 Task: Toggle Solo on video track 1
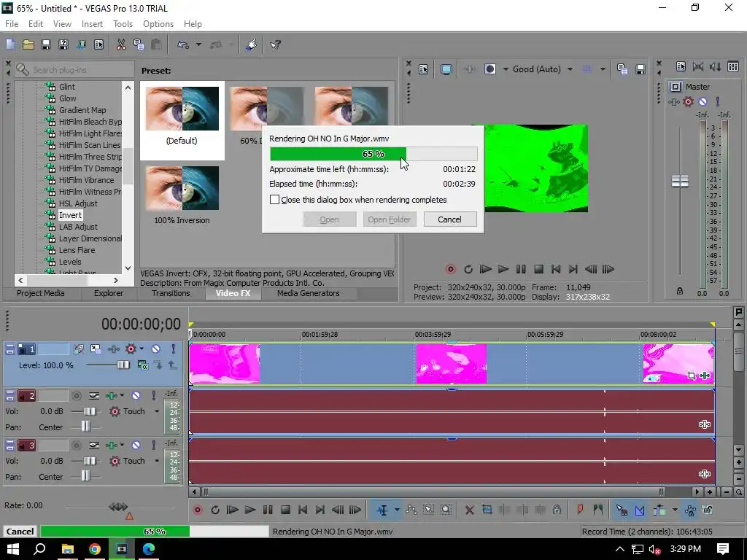point(174,349)
